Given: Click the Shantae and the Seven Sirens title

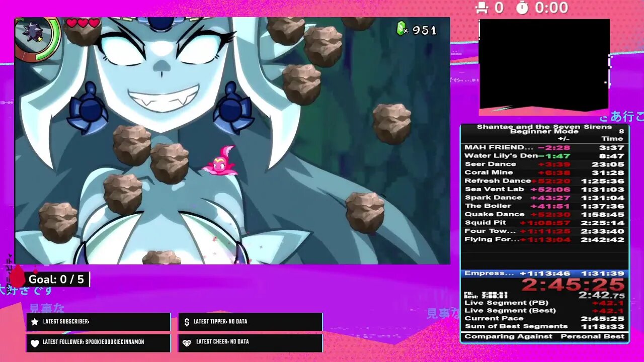Looking at the screenshot, I should point(544,127).
